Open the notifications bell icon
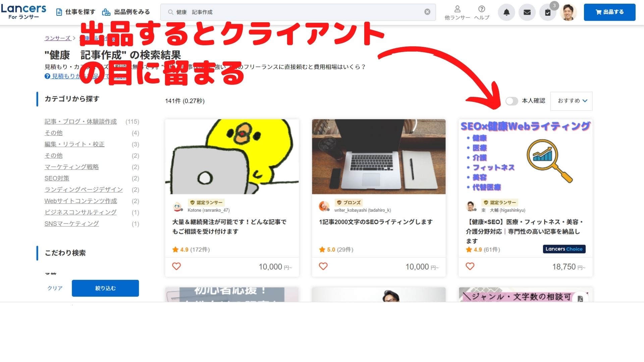The width and height of the screenshot is (644, 362). 506,12
